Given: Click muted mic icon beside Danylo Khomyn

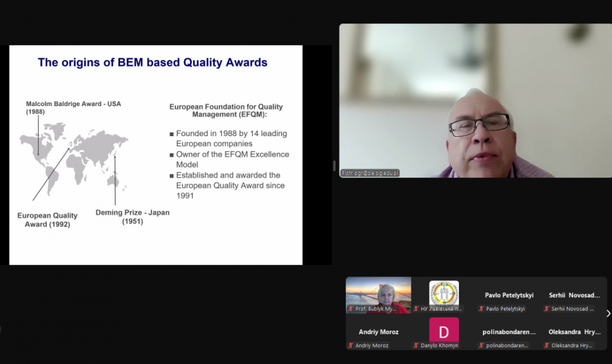Looking at the screenshot, I should pyautogui.click(x=417, y=346).
